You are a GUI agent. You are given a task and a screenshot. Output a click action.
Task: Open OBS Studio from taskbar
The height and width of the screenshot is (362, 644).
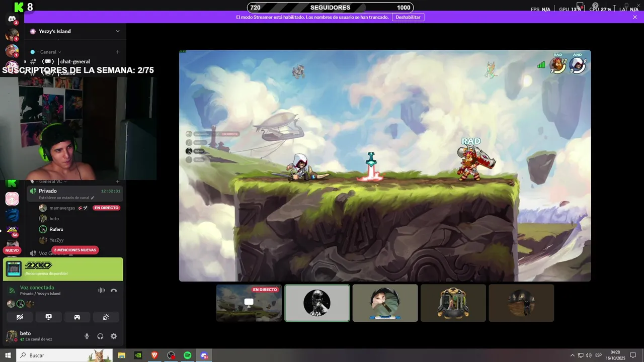[171, 355]
